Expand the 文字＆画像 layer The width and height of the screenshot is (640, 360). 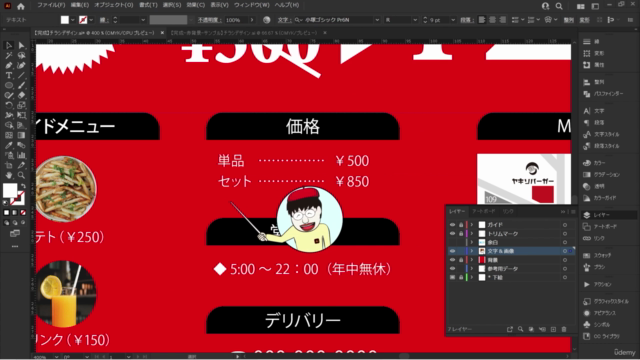472,251
